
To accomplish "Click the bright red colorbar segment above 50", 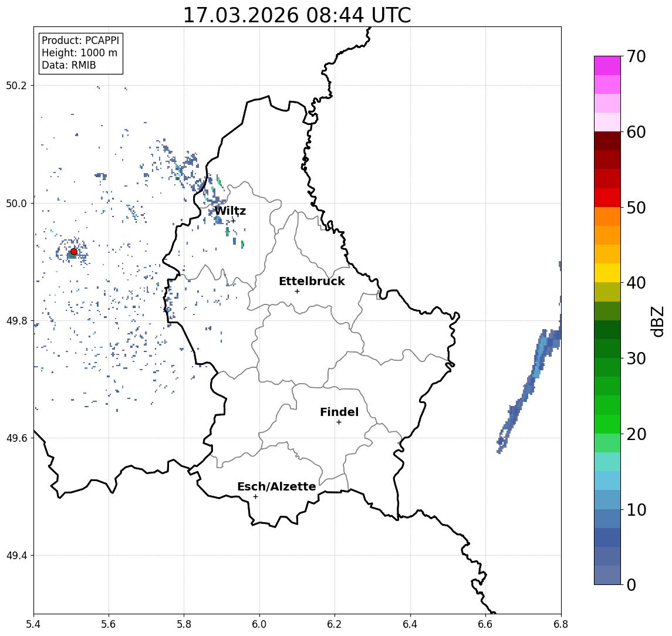I will (607, 198).
